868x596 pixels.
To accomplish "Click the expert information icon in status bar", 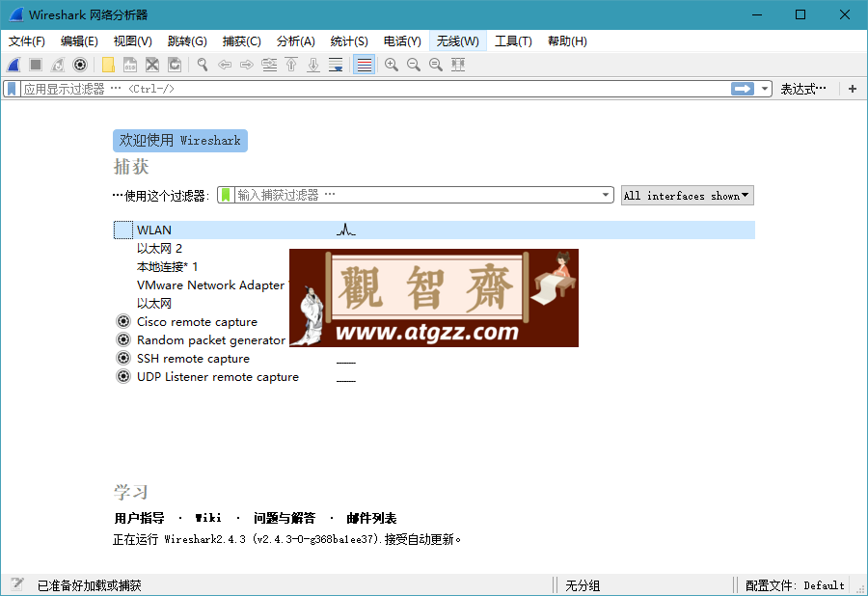I will pos(17,584).
